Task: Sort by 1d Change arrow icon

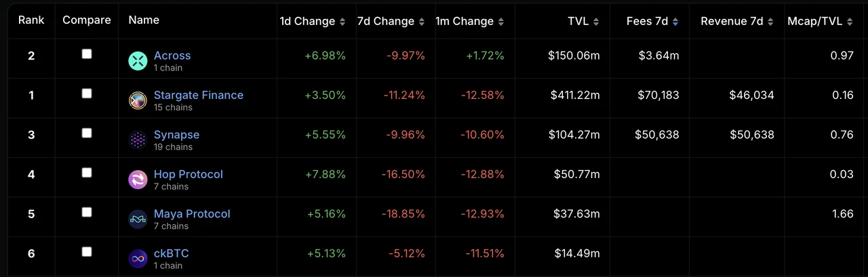Action: [342, 22]
